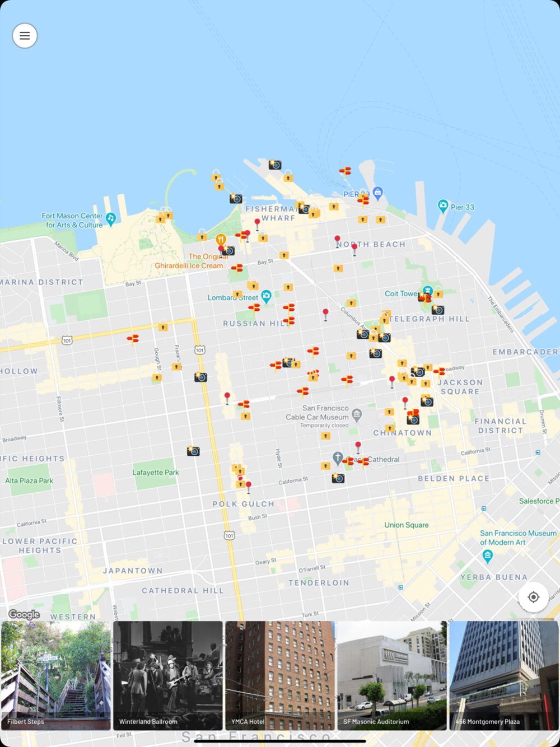Viewport: 560px width, 747px height.
Task: Tap the TENDERLOIN label
Action: pos(319,583)
